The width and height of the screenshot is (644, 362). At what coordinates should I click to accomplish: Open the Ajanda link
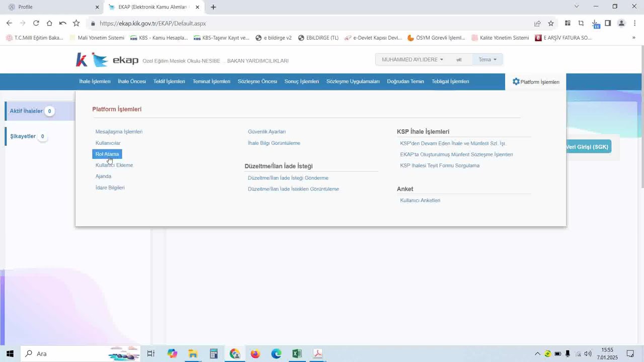tap(103, 176)
